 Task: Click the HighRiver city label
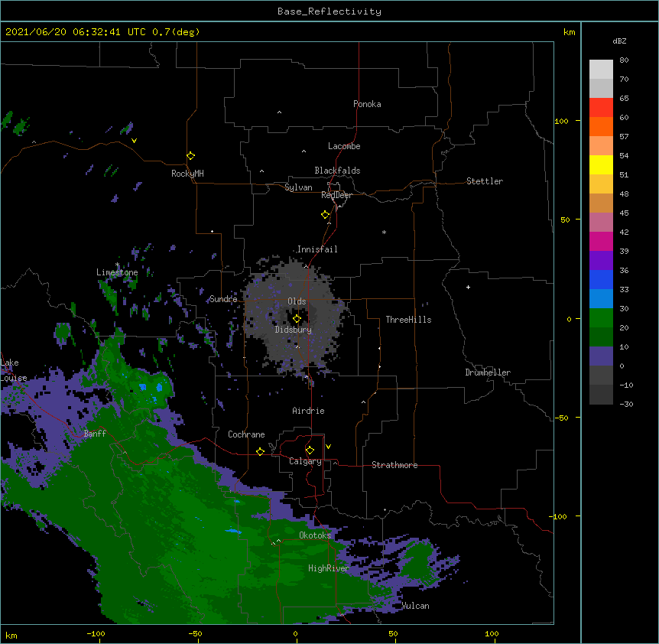329,568
